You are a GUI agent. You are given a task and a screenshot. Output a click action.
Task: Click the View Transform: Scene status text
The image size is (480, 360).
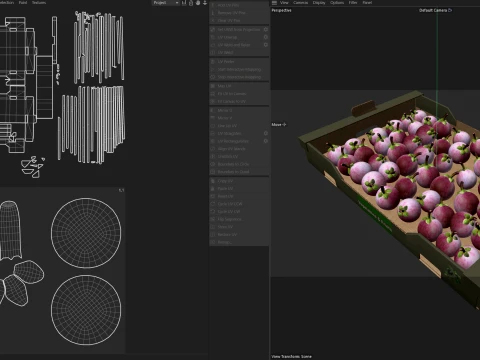click(292, 356)
